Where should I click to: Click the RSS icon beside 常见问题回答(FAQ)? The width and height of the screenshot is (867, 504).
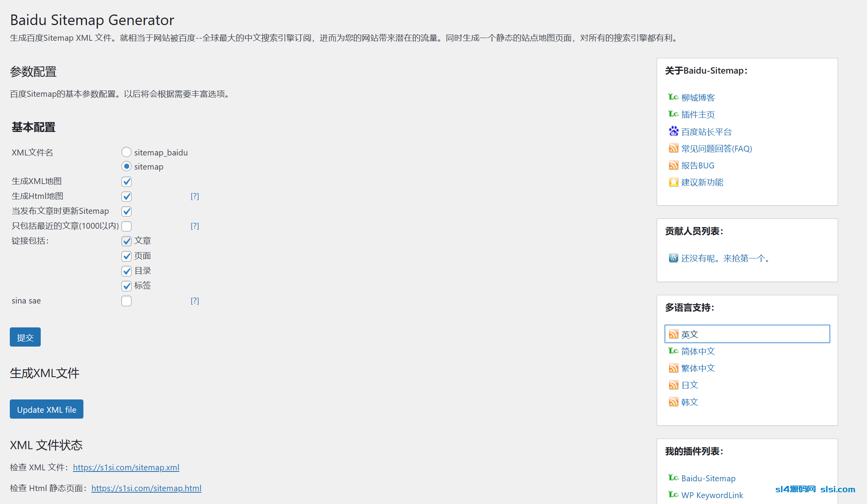click(673, 148)
